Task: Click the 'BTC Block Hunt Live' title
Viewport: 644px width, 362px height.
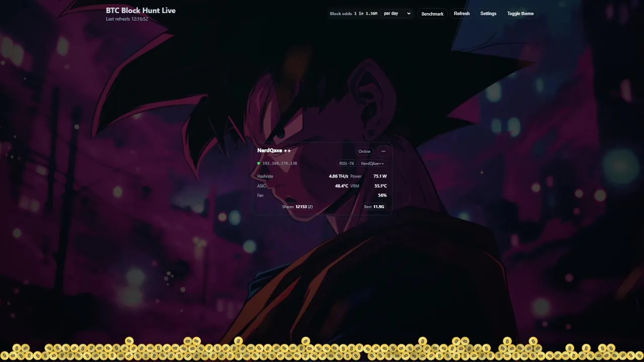Action: (x=141, y=11)
